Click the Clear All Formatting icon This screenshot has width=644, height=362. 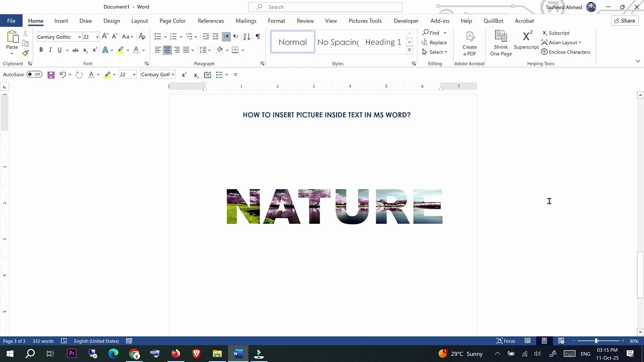[x=142, y=37]
